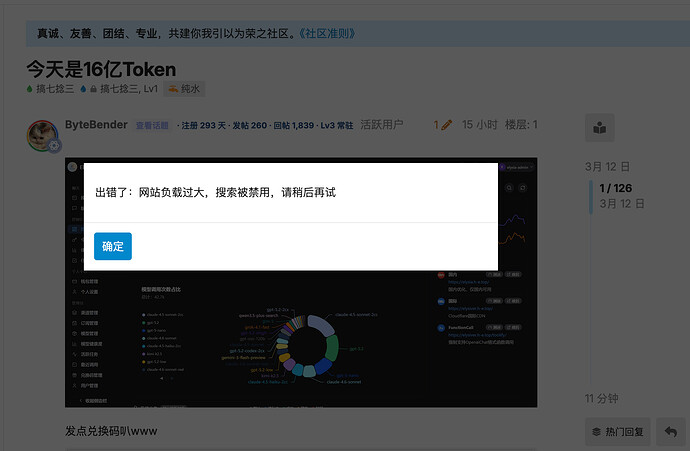The image size is (690, 451).
Task: Open the ByteBender username link
Action: (96, 125)
